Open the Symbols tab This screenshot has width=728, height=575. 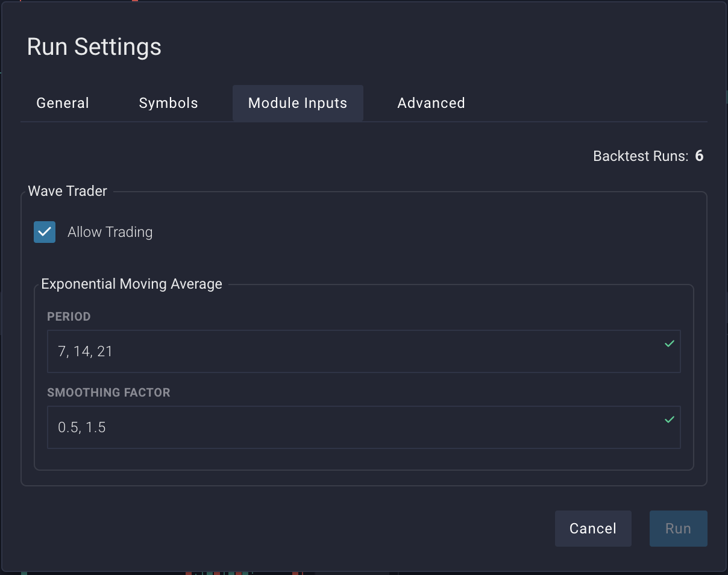(x=168, y=103)
